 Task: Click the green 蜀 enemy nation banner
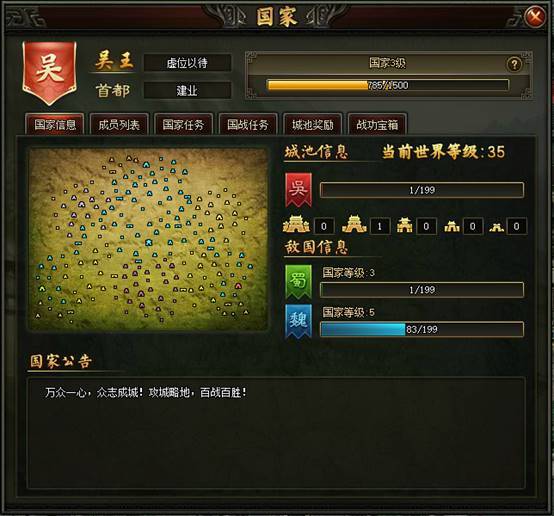tap(299, 282)
